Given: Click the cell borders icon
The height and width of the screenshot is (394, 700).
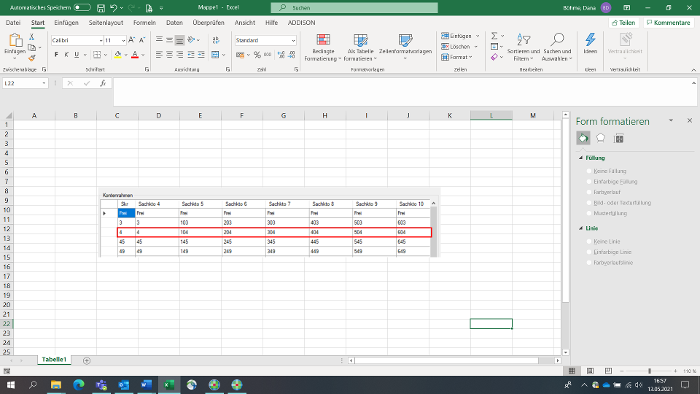Looking at the screenshot, I should [x=97, y=54].
